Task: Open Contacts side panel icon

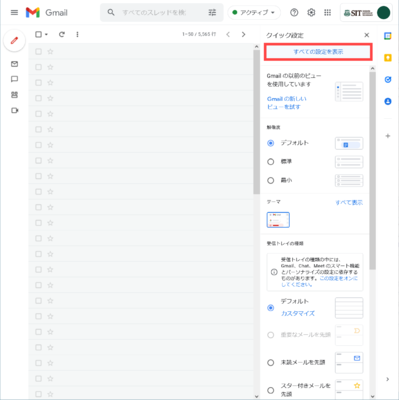Action: (388, 101)
